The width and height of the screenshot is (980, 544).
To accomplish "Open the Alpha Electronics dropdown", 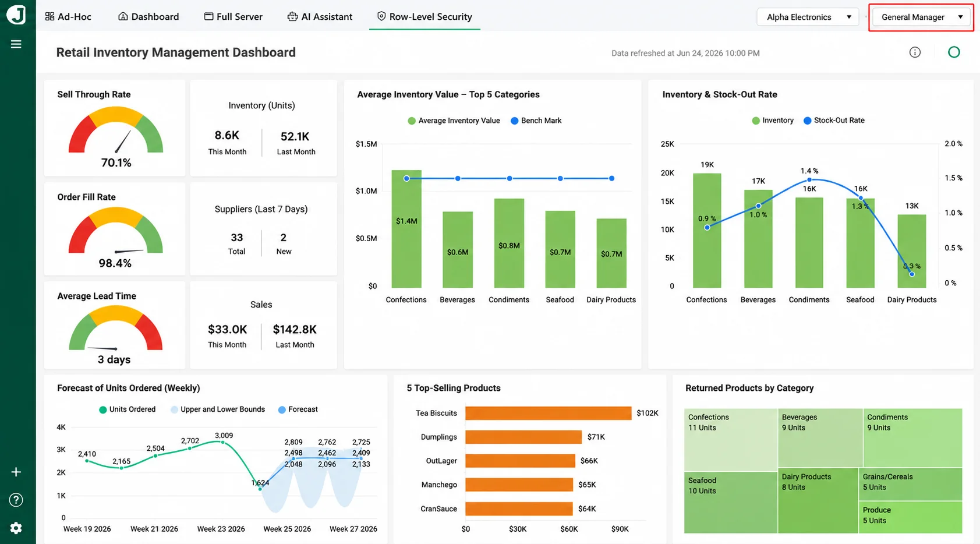I will coord(808,17).
